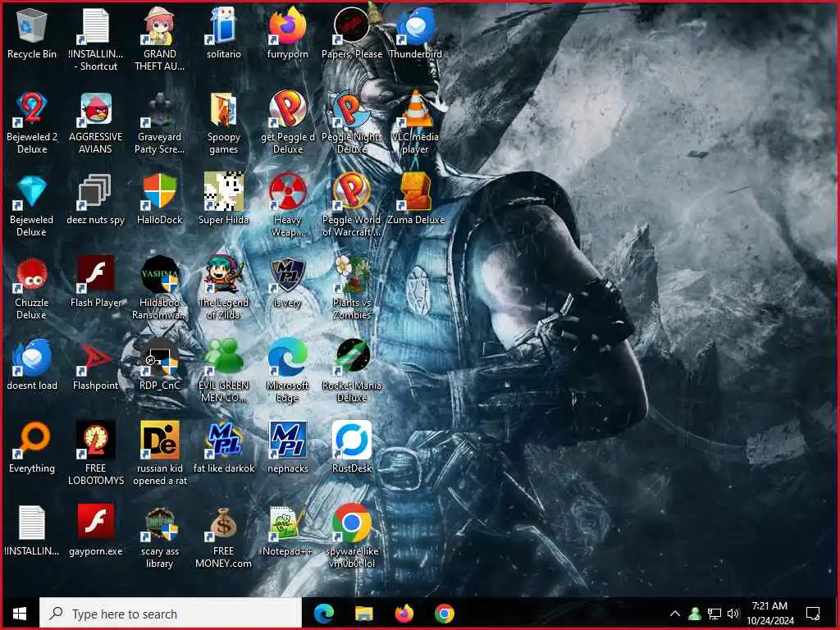Launch the Super Hilda shortcut

pyautogui.click(x=223, y=200)
